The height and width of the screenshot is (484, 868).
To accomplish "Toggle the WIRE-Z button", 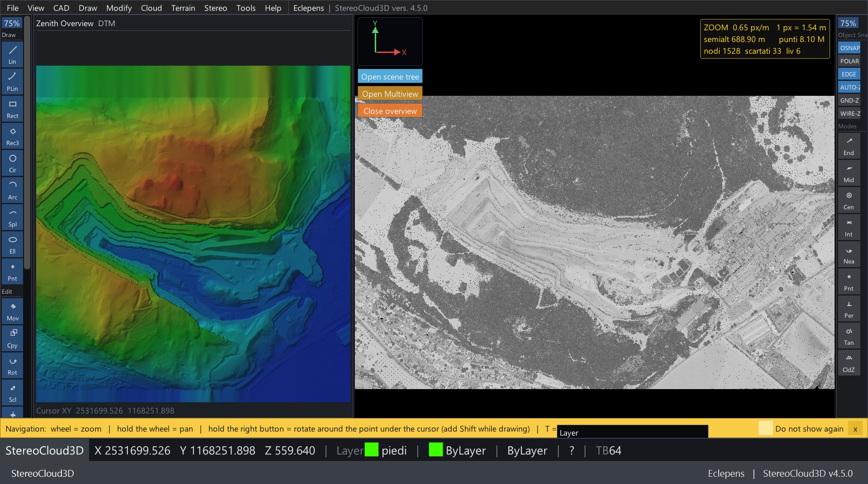I will coord(849,113).
